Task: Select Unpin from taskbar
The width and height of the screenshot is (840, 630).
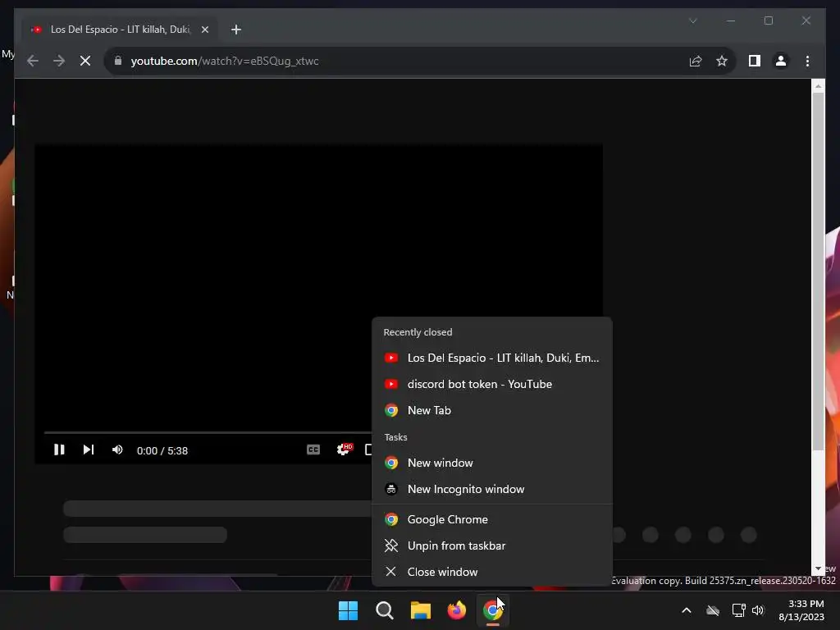Action: tap(492, 546)
